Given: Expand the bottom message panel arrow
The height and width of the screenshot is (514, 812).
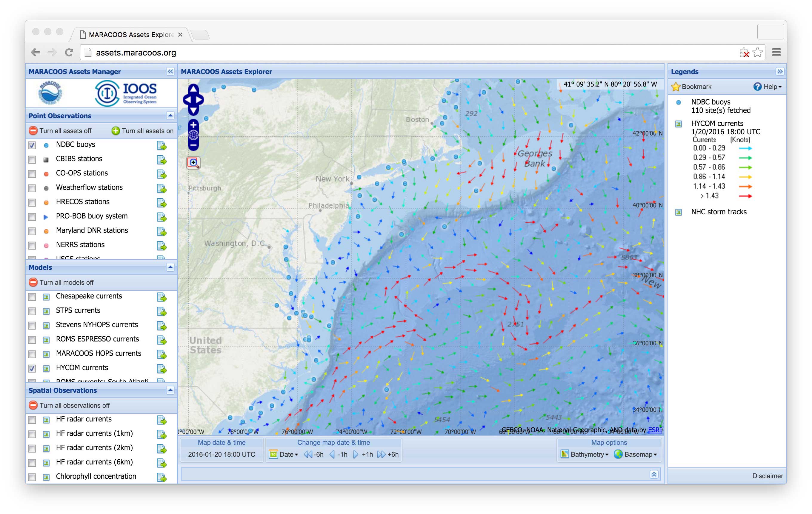Looking at the screenshot, I should [x=654, y=474].
